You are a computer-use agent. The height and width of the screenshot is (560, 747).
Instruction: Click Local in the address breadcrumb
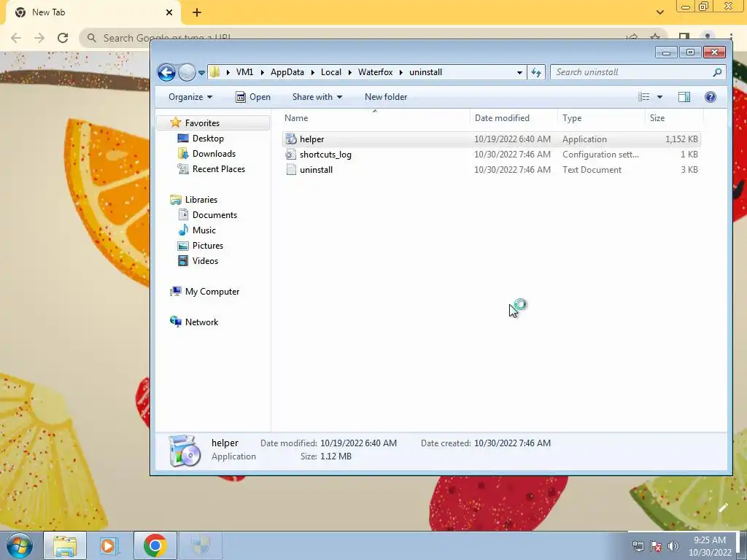tap(331, 72)
